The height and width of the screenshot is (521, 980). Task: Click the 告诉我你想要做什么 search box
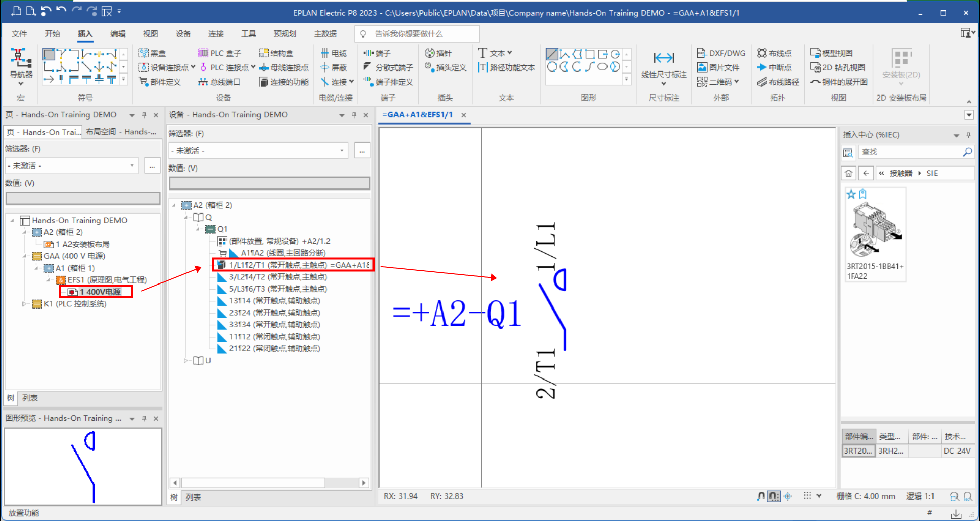coord(417,34)
